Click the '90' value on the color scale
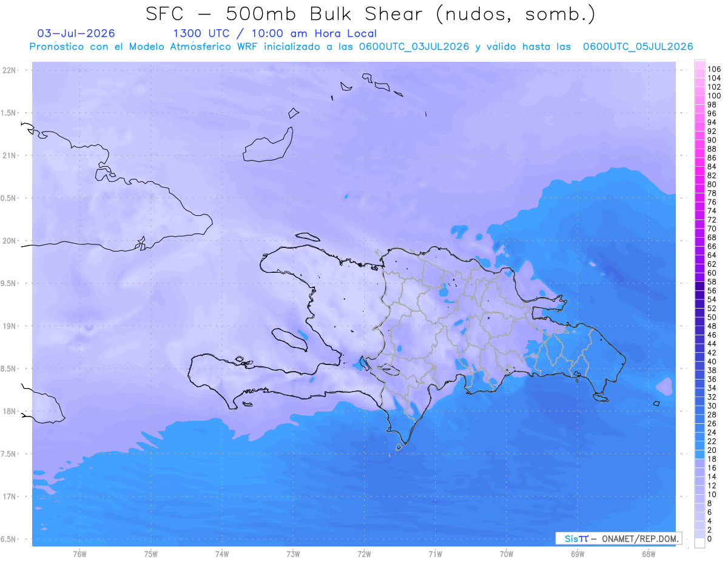 click(712, 140)
